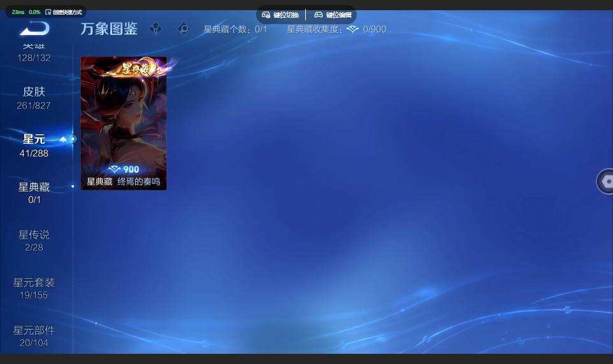The height and width of the screenshot is (364, 613).
Task: Open the 星元套装 19/155 sub-category
Action: click(34, 288)
